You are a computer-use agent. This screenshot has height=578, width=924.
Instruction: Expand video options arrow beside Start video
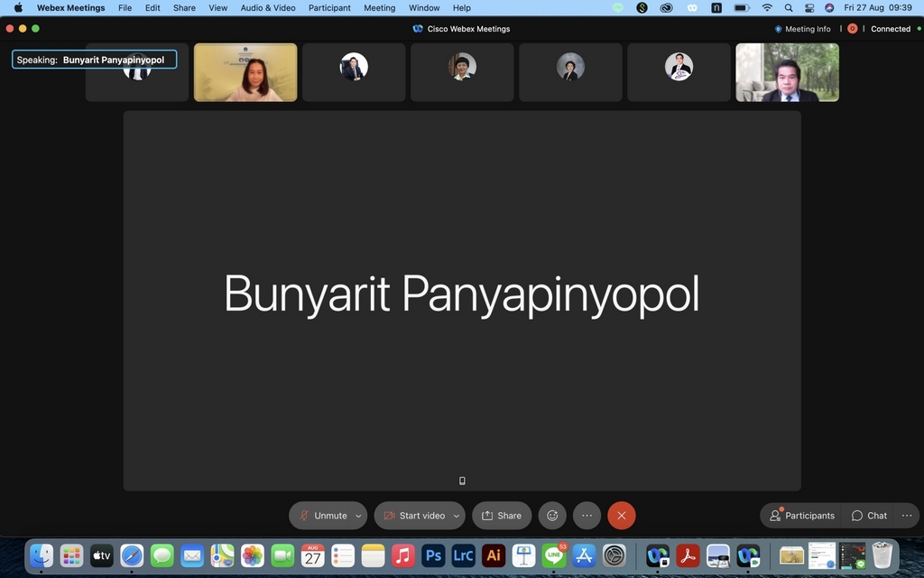[x=456, y=516]
